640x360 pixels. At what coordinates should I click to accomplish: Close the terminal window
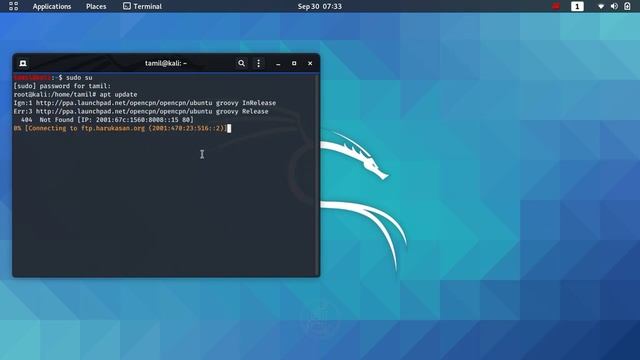[x=310, y=63]
